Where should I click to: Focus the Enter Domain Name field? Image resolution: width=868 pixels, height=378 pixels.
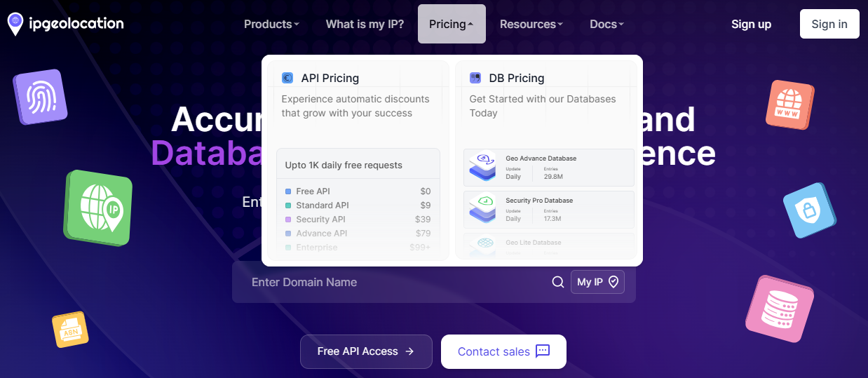(x=393, y=282)
